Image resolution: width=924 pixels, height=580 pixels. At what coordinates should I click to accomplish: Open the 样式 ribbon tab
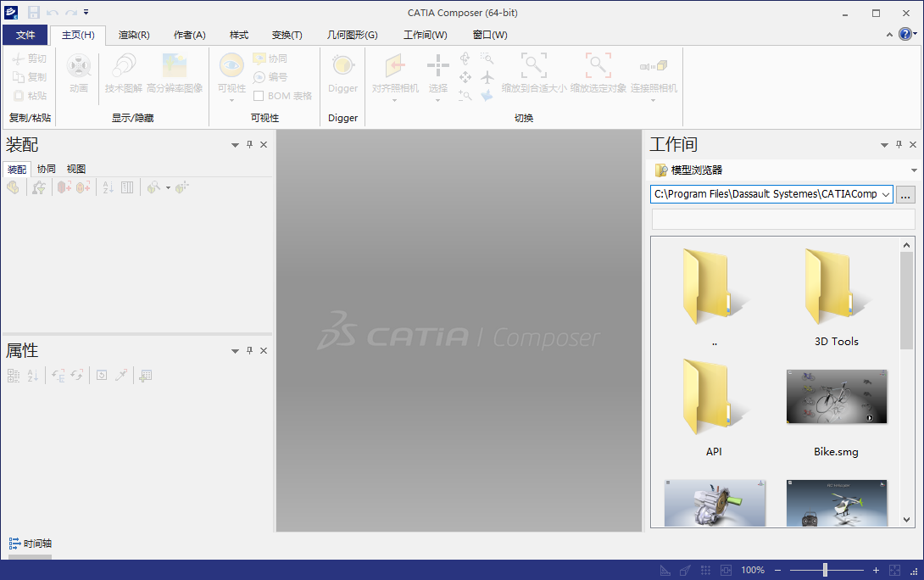tap(239, 35)
